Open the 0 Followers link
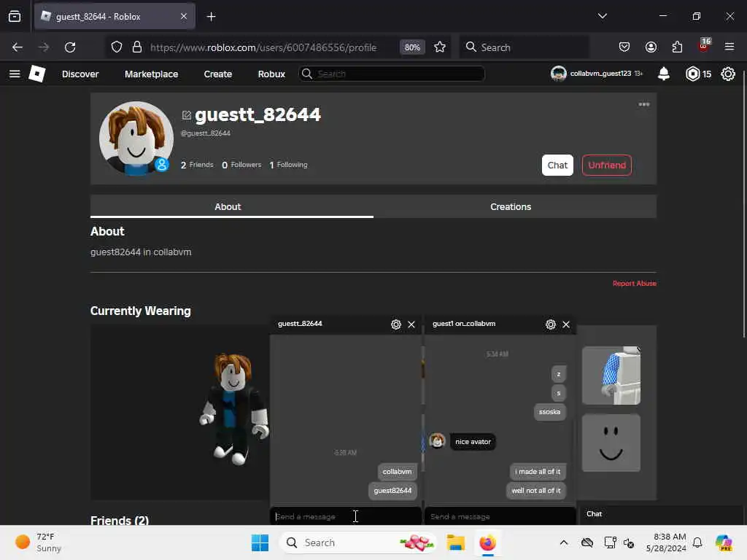 [x=241, y=165]
